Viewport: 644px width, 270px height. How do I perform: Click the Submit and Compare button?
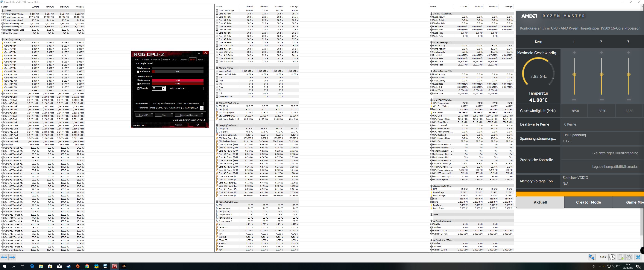pyautogui.click(x=189, y=115)
